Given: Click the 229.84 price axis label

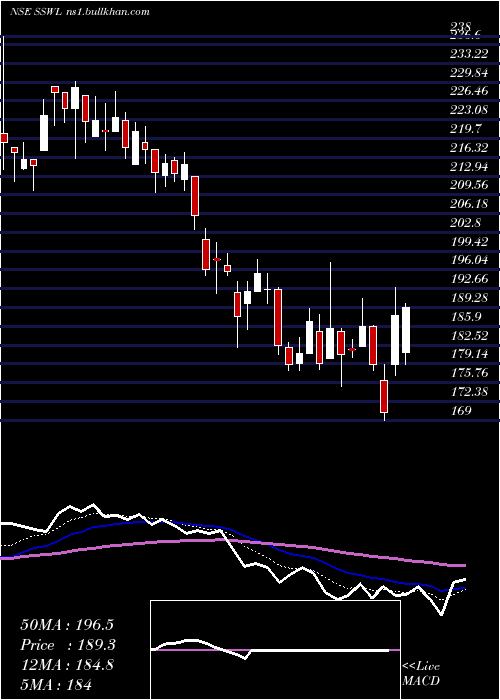Looking at the screenshot, I should pyautogui.click(x=469, y=73).
